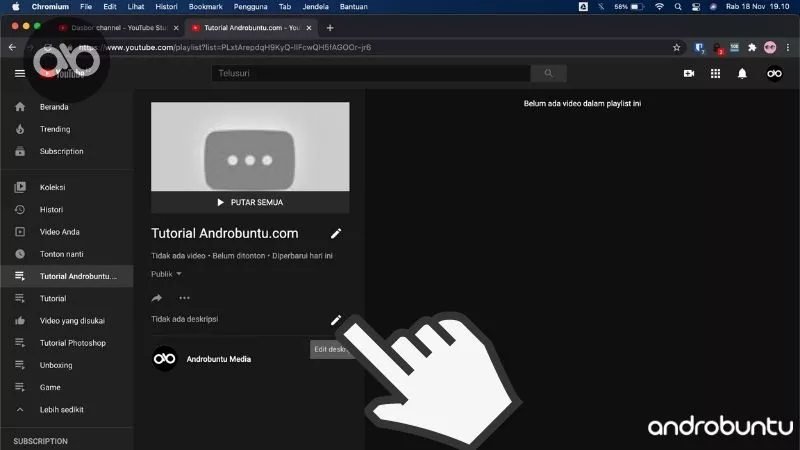Bookmark page with the star icon
The image size is (800, 450).
[677, 47]
